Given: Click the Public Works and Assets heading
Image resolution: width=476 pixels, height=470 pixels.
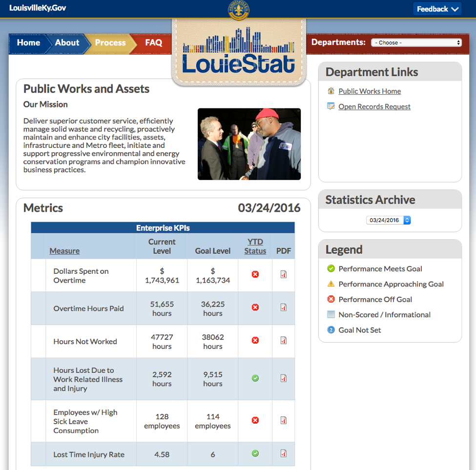Looking at the screenshot, I should pos(86,89).
